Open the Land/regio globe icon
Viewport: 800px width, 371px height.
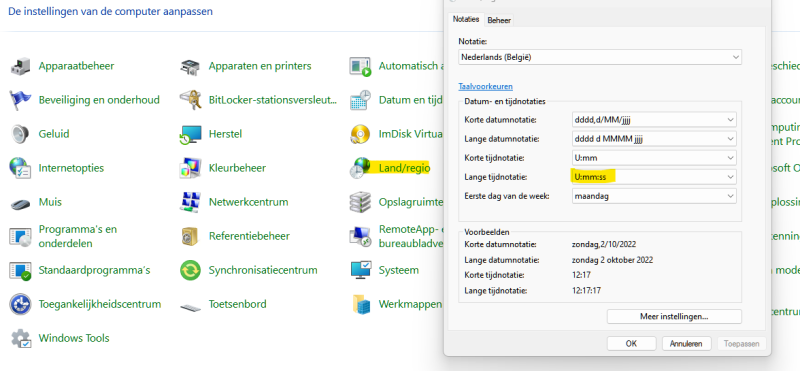tap(360, 168)
